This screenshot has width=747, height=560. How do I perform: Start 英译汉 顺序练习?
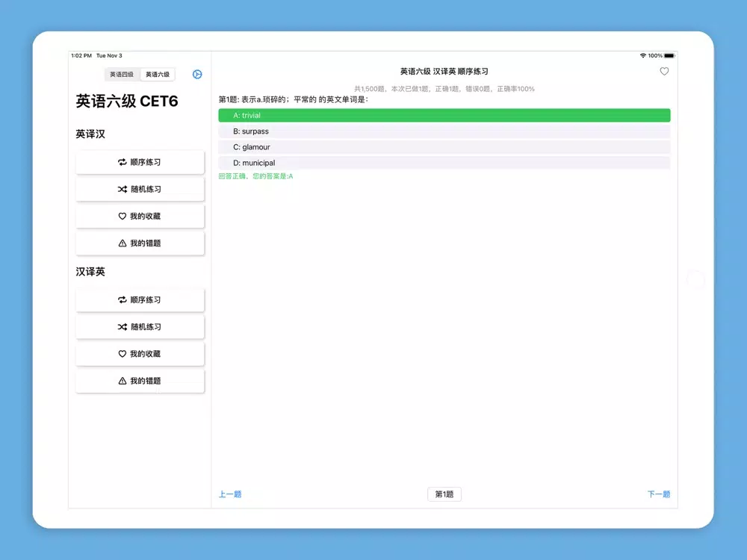(140, 162)
